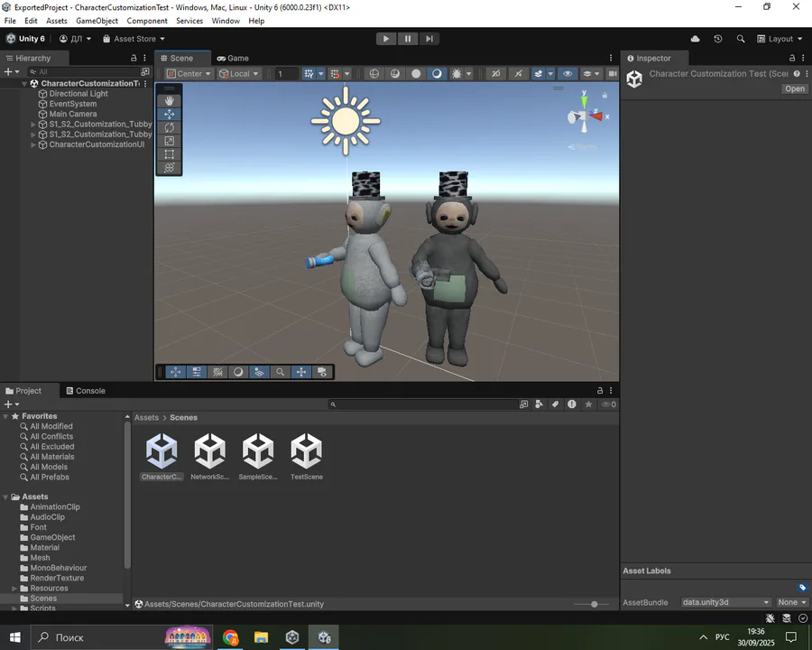Select the Hand view tool
Viewport: 812px width, 650px height.
169,100
